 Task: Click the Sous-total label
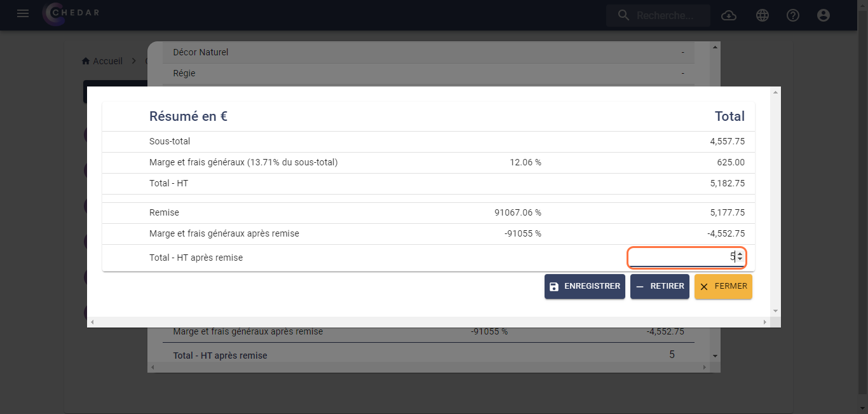coord(170,141)
